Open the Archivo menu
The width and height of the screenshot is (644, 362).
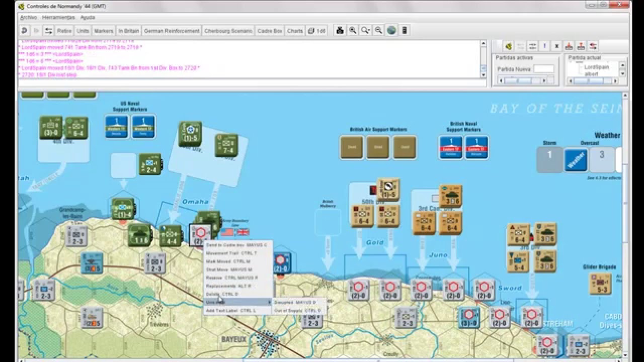pos(29,18)
